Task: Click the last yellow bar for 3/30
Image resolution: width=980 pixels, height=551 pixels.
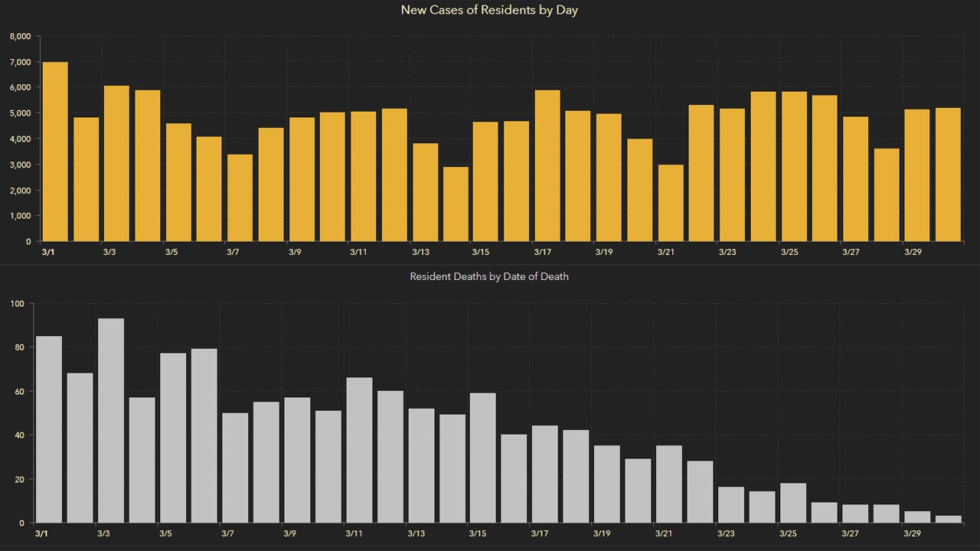Action: point(948,174)
